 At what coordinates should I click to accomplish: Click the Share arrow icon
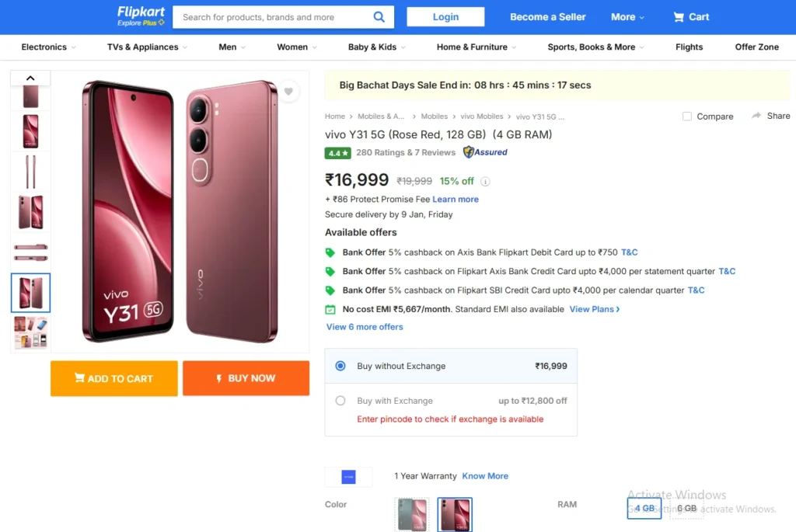tap(756, 116)
